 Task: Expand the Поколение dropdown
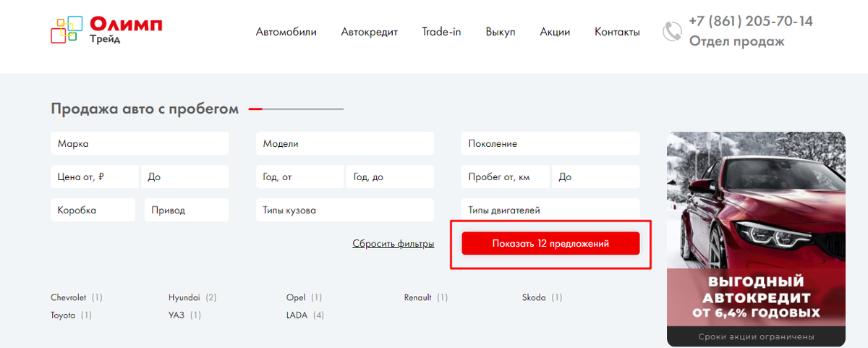(x=550, y=143)
